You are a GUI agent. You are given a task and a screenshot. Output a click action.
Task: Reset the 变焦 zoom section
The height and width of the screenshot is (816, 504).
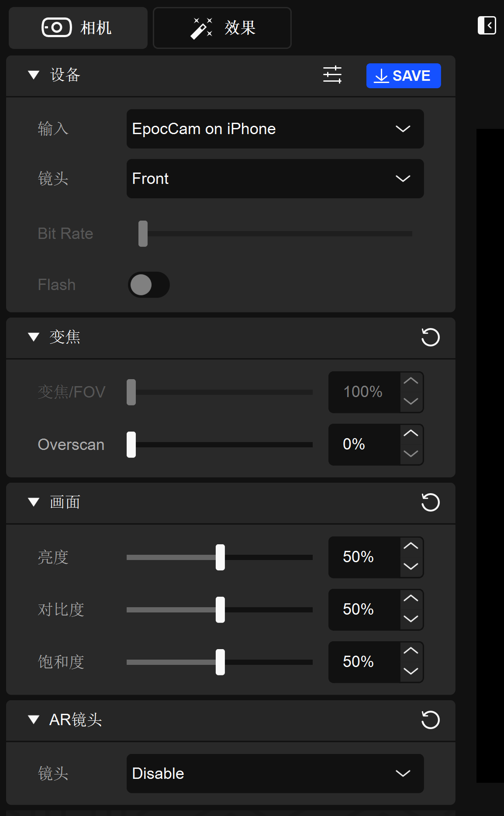(430, 337)
